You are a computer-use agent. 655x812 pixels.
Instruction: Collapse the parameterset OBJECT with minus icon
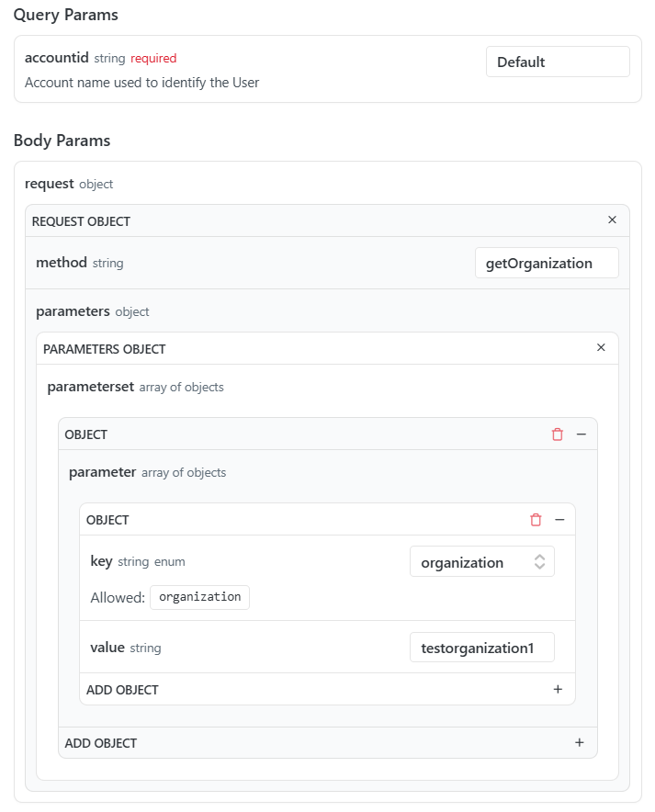581,434
